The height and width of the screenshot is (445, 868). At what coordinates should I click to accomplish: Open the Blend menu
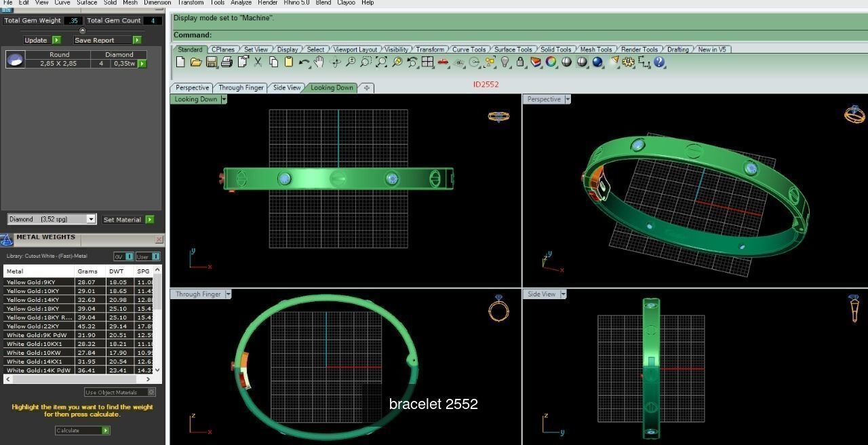coord(323,3)
